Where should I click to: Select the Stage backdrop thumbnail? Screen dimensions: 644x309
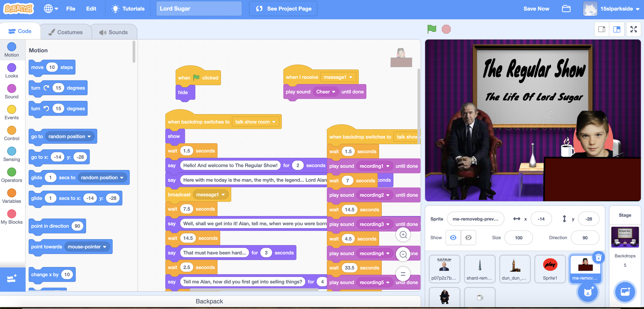(x=625, y=237)
